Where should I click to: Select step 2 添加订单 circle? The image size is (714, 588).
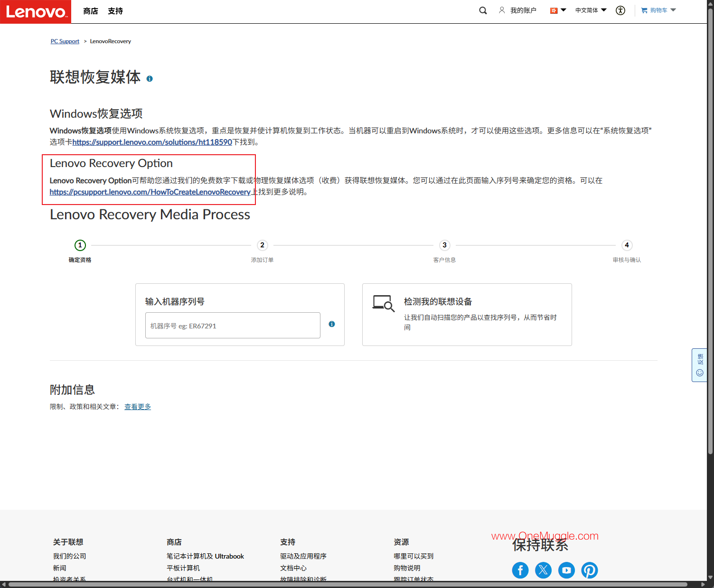click(x=262, y=245)
